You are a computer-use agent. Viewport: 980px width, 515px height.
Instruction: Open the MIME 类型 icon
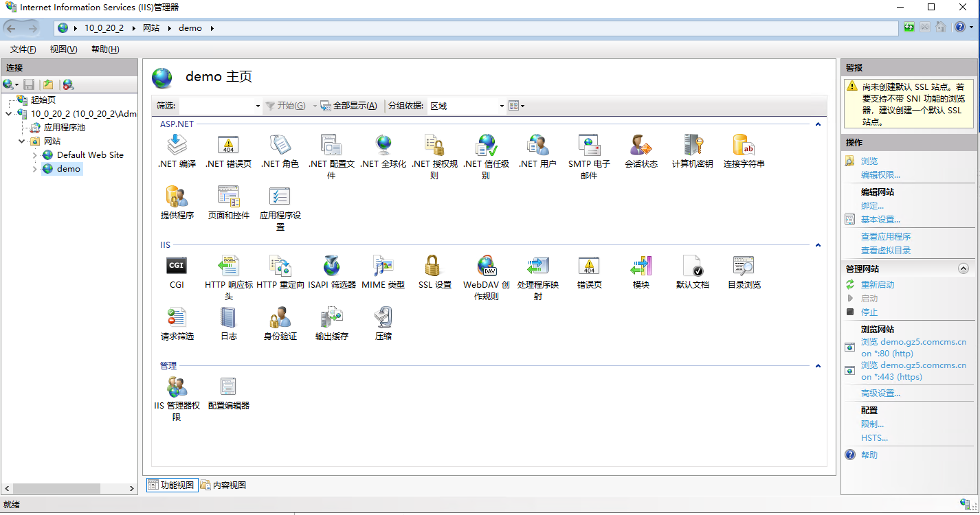(383, 272)
